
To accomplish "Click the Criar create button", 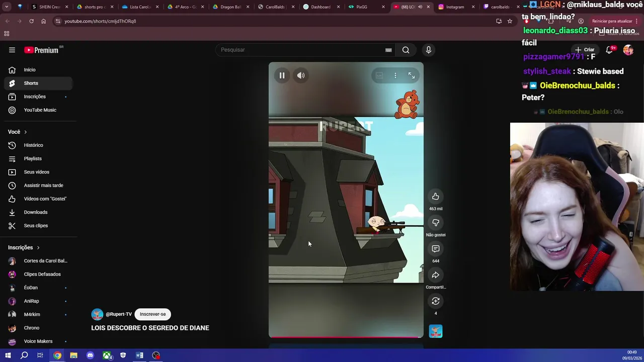I will coord(585,50).
